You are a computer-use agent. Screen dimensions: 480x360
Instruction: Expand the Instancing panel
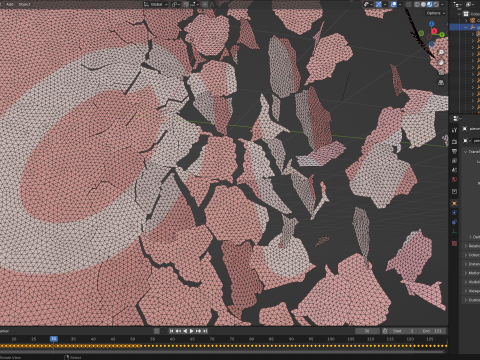coord(471,264)
